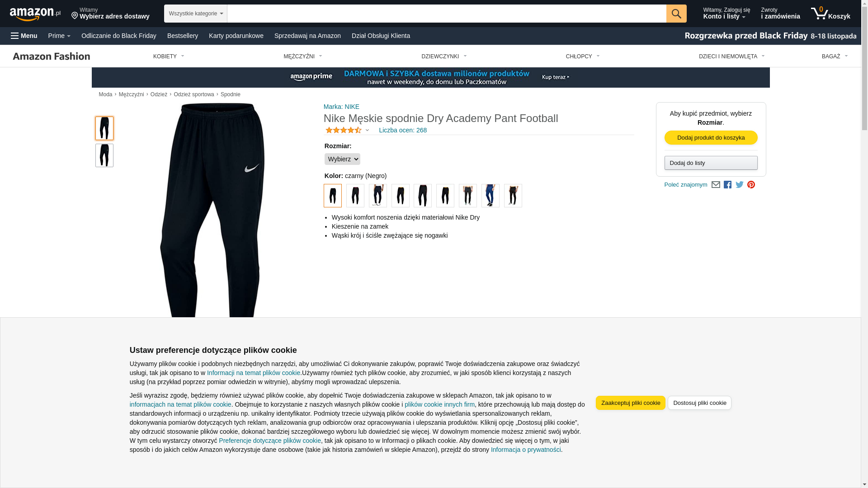Screen dimensions: 868x488
Task: Share product on Twitter icon
Action: click(740, 185)
